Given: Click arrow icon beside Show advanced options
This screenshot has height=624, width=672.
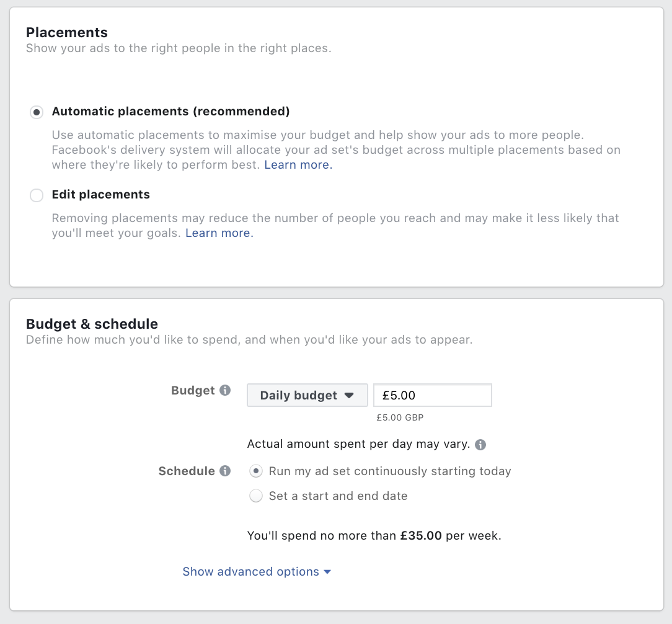Looking at the screenshot, I should [x=327, y=572].
